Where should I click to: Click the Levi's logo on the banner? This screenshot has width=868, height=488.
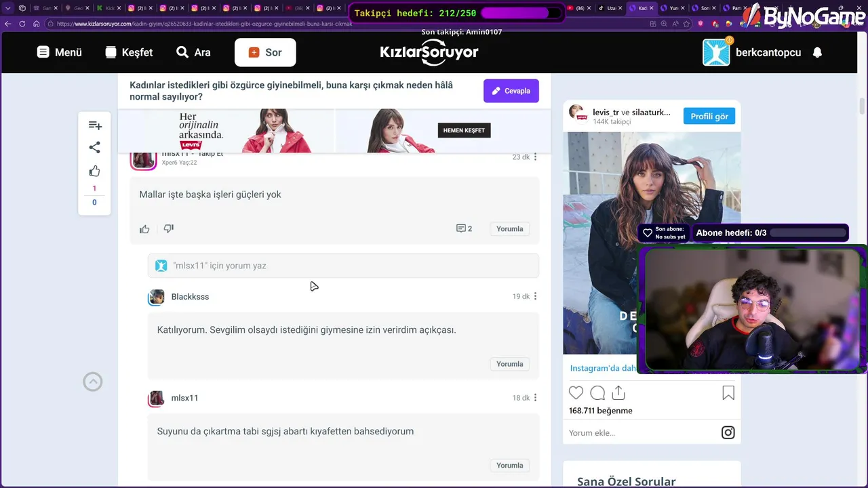point(191,145)
